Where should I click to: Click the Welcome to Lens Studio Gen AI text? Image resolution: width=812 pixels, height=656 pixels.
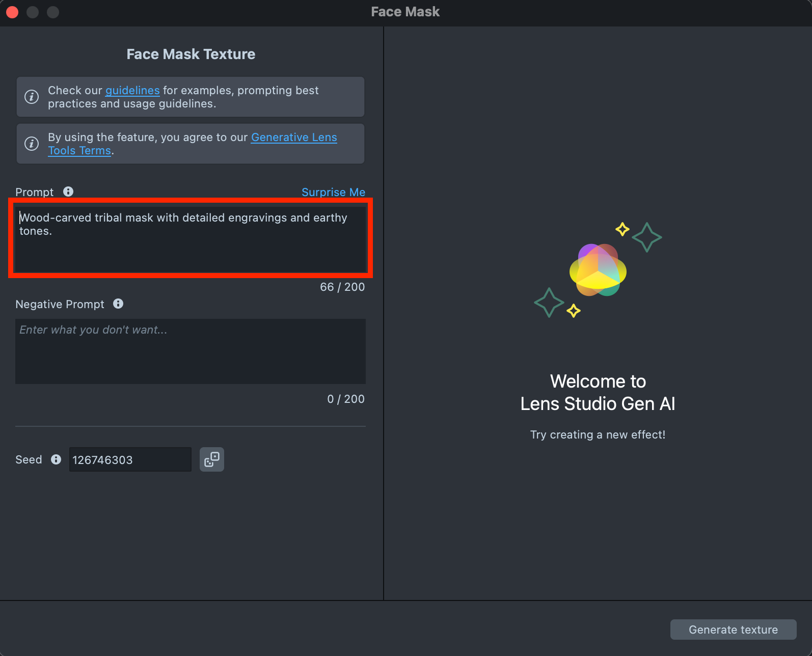point(598,393)
